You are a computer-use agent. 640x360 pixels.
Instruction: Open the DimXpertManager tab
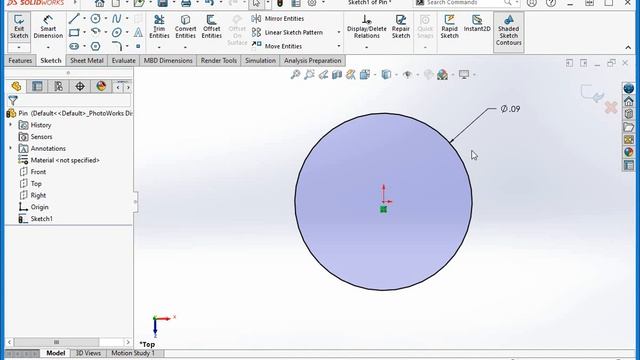pyautogui.click(x=80, y=86)
